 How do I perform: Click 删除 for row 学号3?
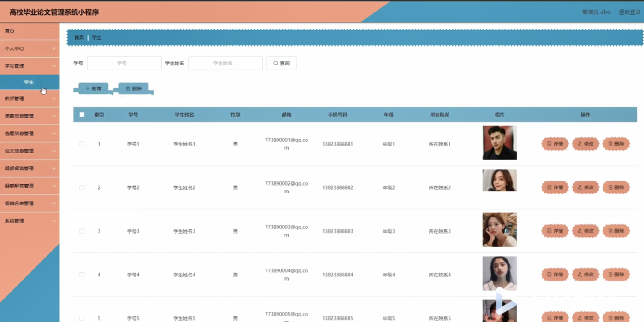[616, 231]
